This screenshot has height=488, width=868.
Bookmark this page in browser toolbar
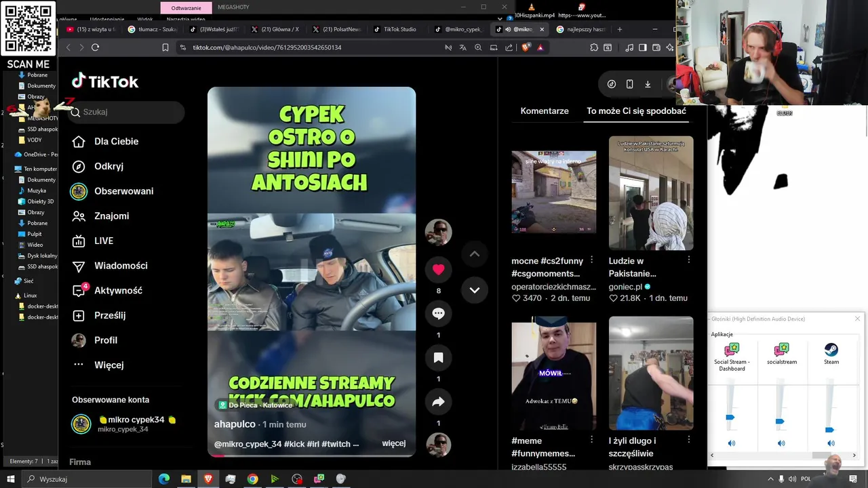click(x=165, y=47)
